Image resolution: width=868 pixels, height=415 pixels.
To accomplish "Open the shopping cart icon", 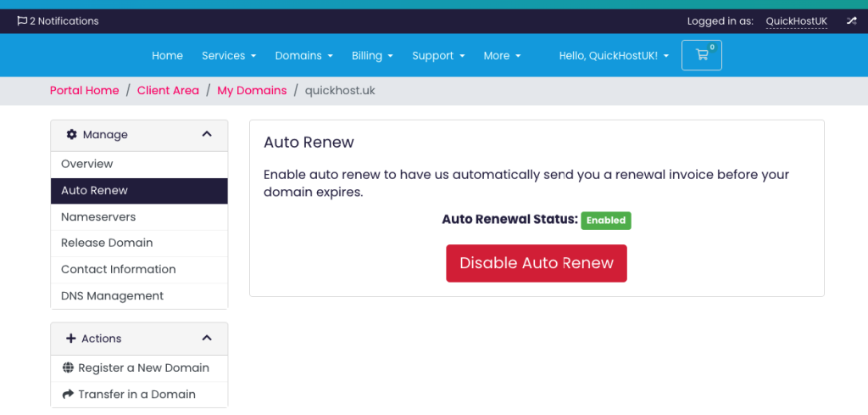I will [701, 55].
